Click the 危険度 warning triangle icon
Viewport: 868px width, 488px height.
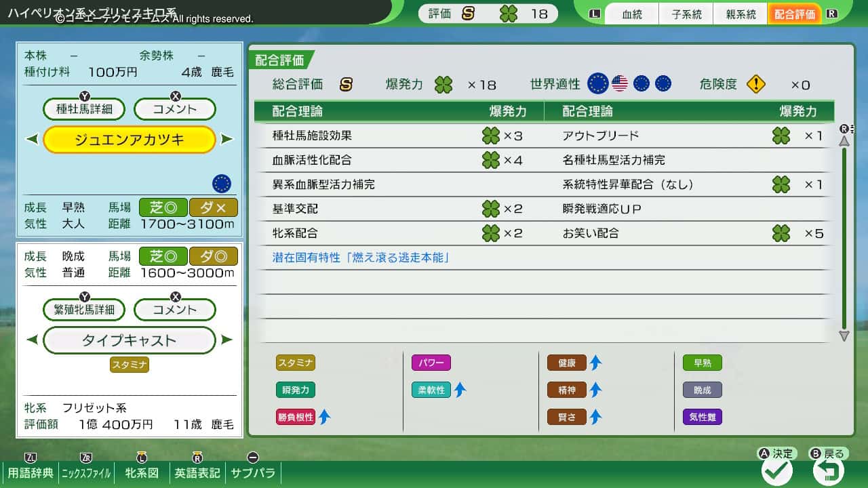pyautogui.click(x=757, y=83)
